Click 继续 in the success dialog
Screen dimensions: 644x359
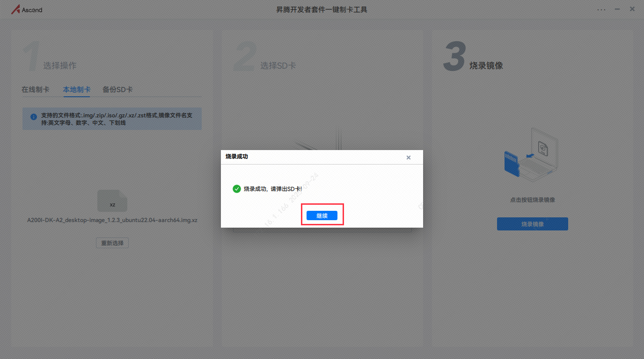322,215
